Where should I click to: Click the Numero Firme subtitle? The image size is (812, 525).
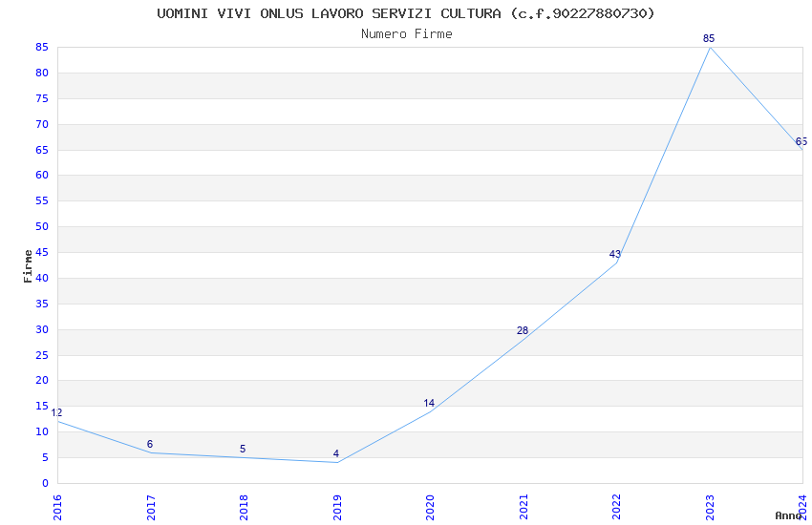407,33
